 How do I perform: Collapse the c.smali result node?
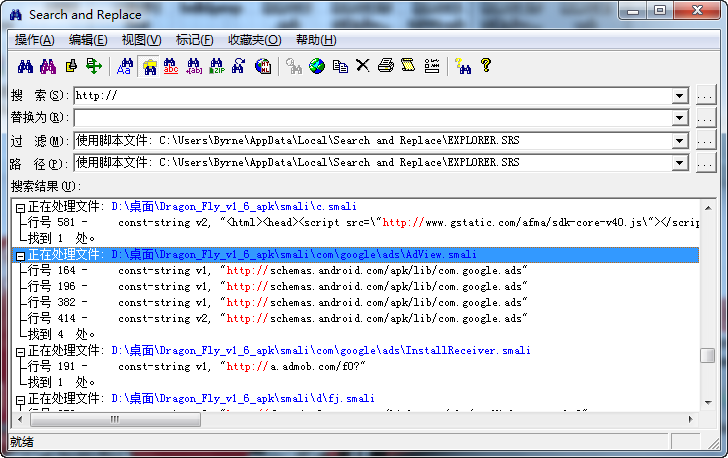click(x=20, y=208)
